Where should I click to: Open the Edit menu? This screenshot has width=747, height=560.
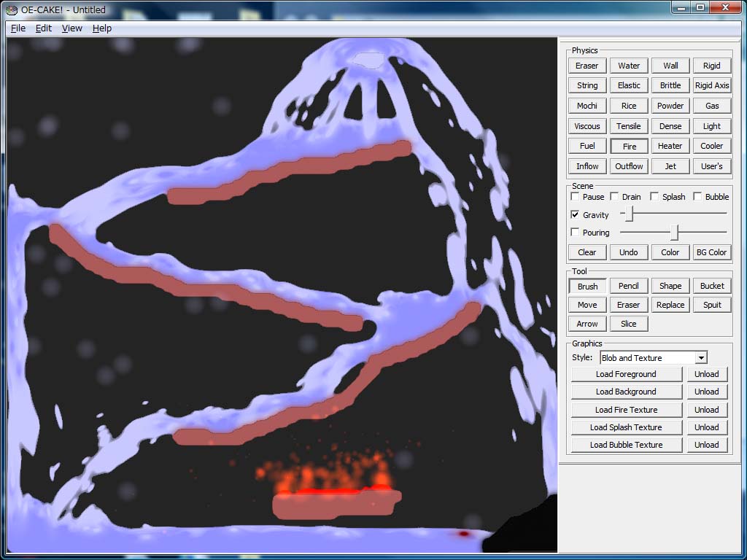coord(43,28)
